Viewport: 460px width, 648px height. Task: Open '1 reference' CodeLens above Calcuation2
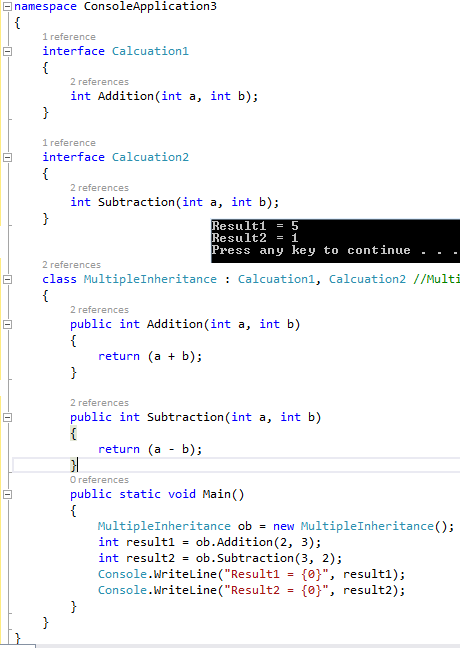coord(69,143)
